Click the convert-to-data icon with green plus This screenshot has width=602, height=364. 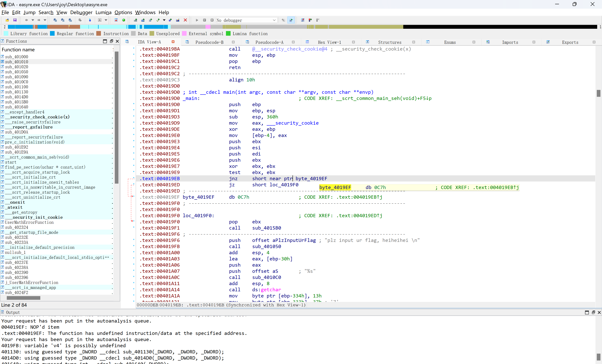(x=143, y=20)
